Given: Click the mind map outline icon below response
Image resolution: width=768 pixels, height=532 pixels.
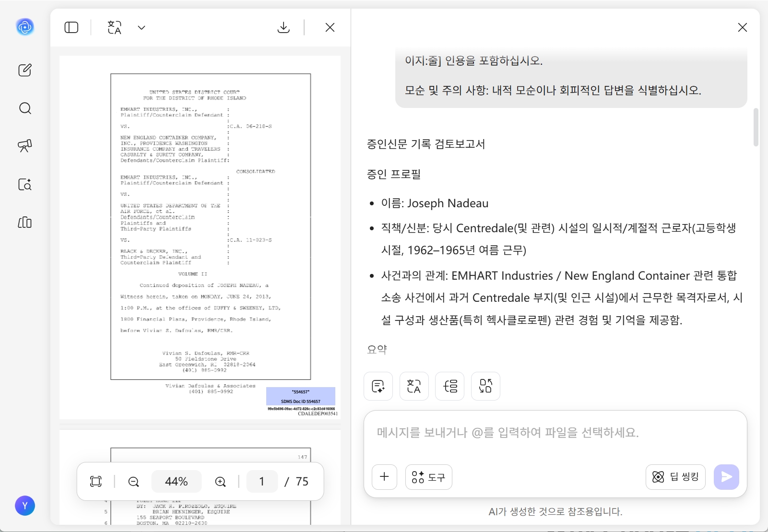Looking at the screenshot, I should (450, 386).
